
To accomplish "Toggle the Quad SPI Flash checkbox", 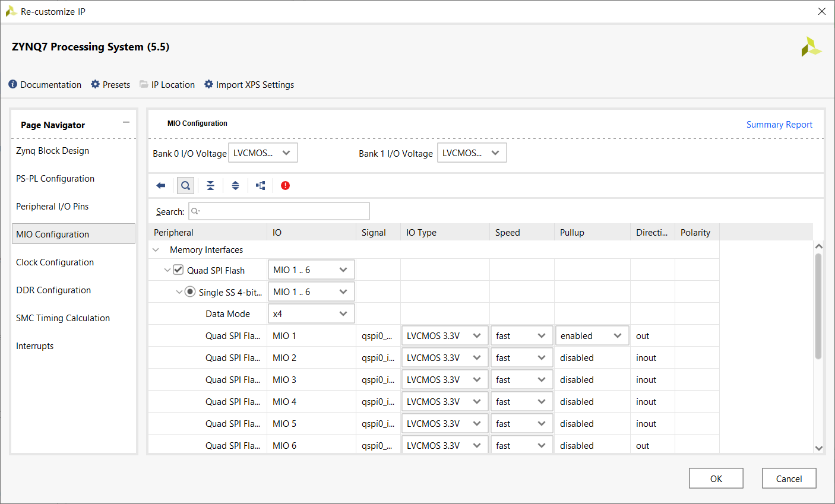I will click(x=178, y=270).
